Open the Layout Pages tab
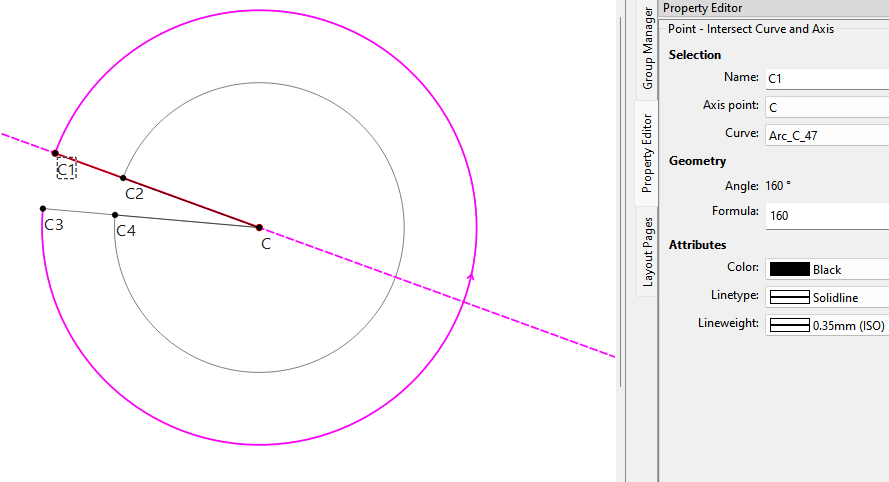This screenshot has width=889, height=482. (x=647, y=251)
